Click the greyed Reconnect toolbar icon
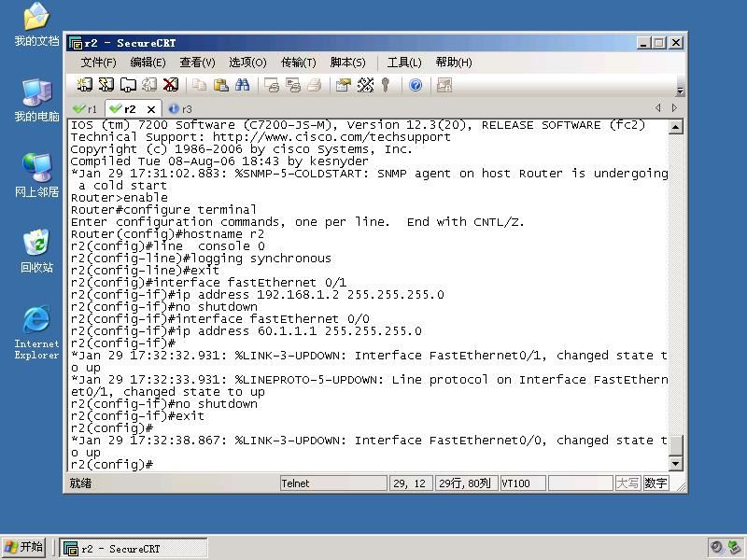Screen dimensions: 747x560 pos(149,85)
